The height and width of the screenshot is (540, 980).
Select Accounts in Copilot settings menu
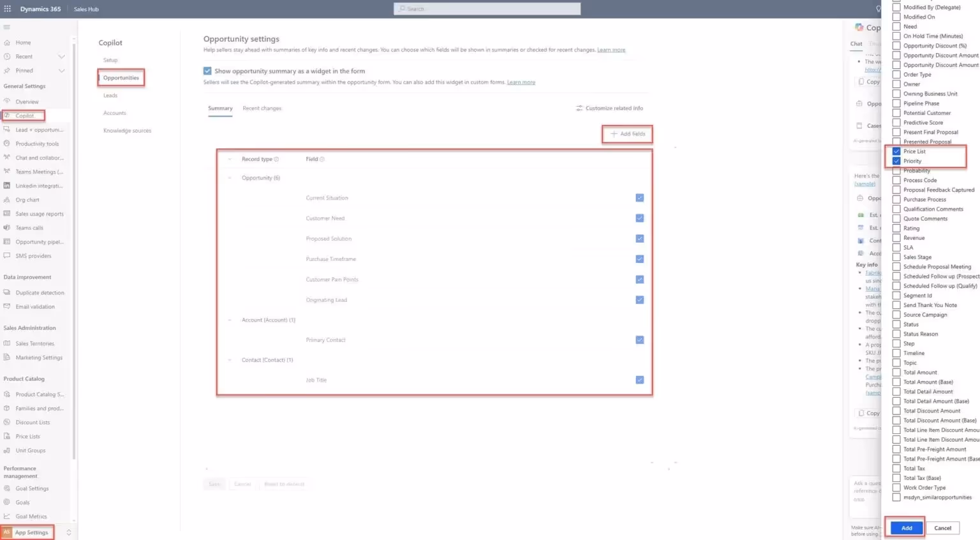[115, 113]
